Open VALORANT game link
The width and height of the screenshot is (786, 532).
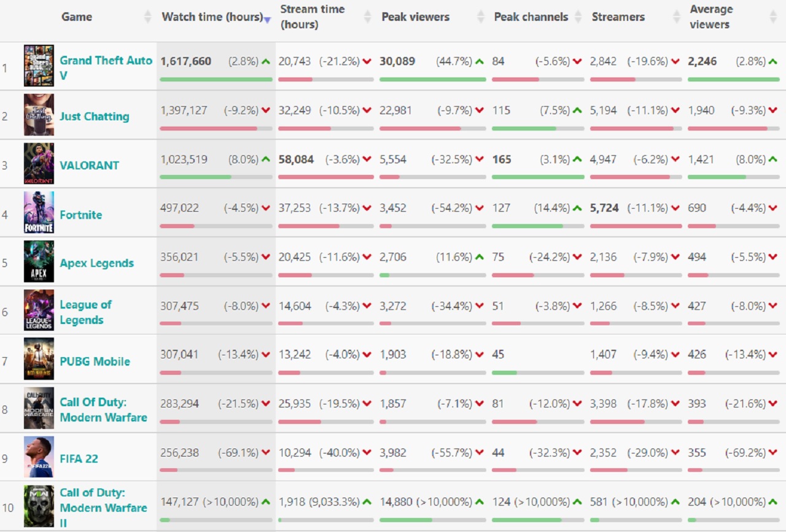point(90,165)
